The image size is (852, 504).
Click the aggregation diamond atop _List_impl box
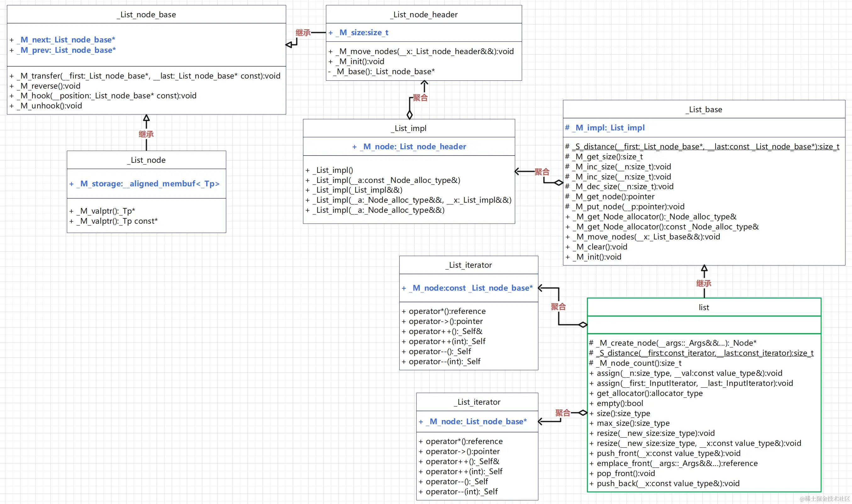(409, 115)
